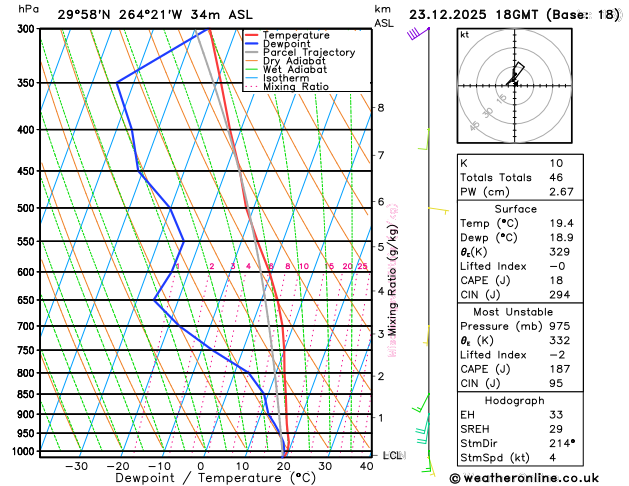The height and width of the screenshot is (486, 629).
Task: Click the Mixing Ratio (g/kg) vertical axis label
Action: click(392, 280)
